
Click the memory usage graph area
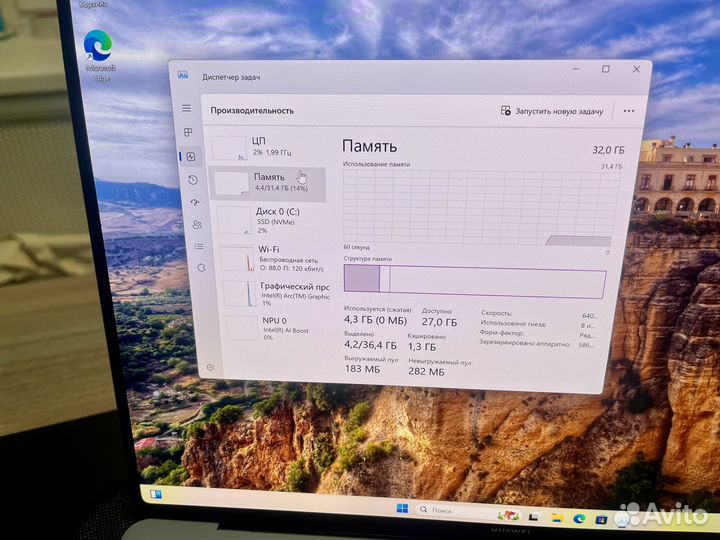click(x=481, y=208)
